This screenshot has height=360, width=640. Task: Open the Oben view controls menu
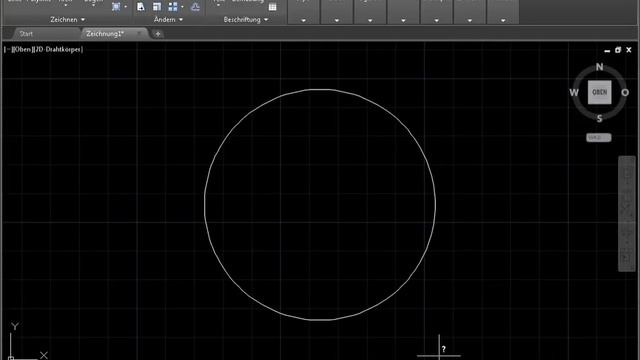click(22, 49)
